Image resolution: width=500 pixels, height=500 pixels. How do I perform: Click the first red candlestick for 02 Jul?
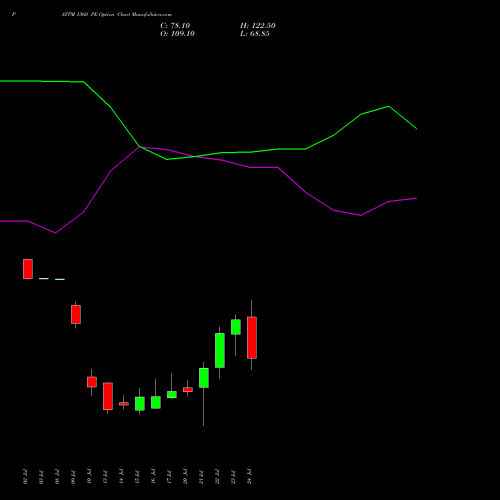pyautogui.click(x=28, y=269)
